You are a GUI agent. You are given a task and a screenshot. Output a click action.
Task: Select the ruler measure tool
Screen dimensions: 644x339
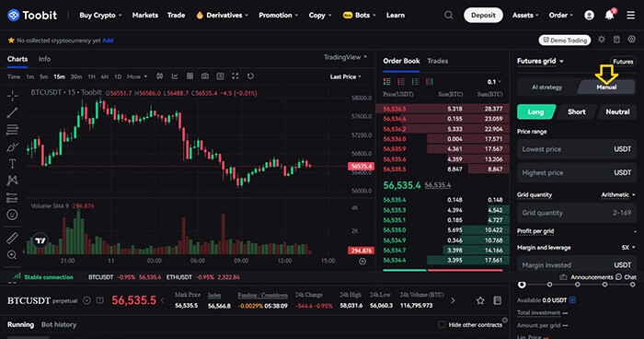coord(12,239)
